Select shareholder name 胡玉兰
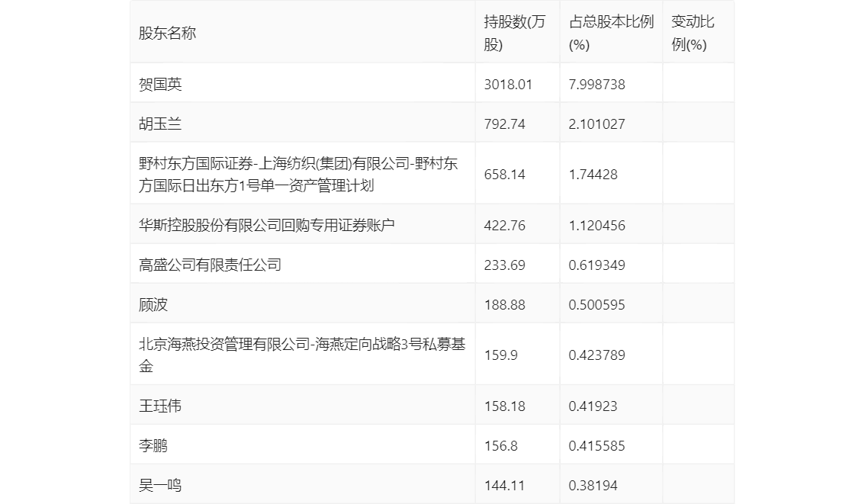865x504 pixels. [x=160, y=124]
